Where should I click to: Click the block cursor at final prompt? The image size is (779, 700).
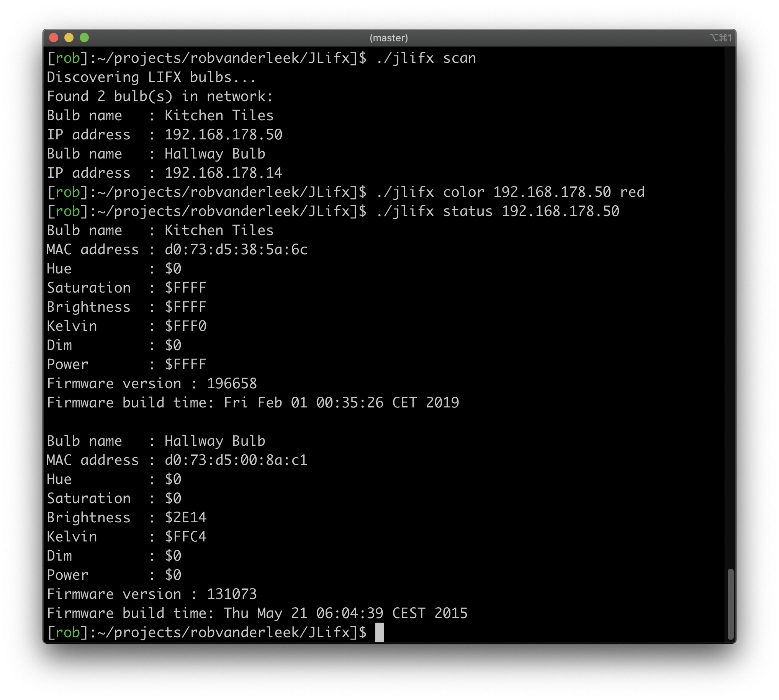point(379,632)
